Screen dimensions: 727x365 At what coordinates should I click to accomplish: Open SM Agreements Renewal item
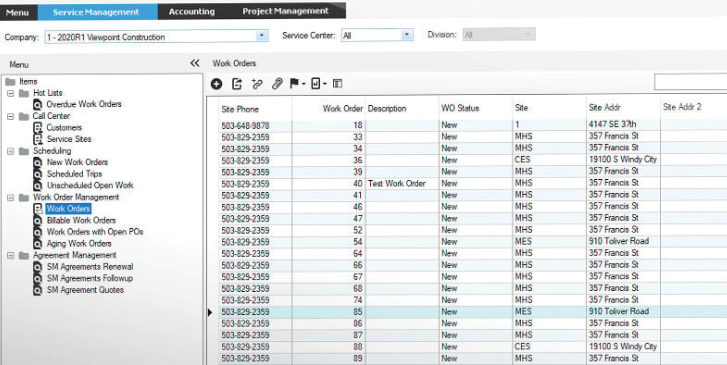(90, 267)
